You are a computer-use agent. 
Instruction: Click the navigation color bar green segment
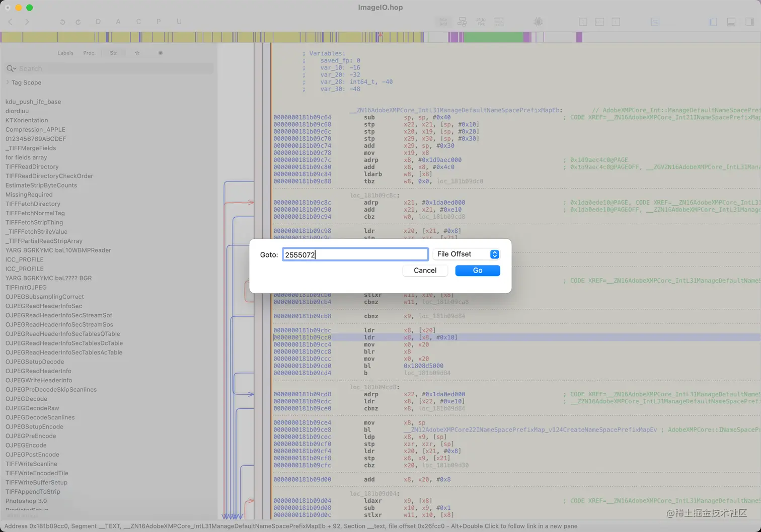pos(493,37)
